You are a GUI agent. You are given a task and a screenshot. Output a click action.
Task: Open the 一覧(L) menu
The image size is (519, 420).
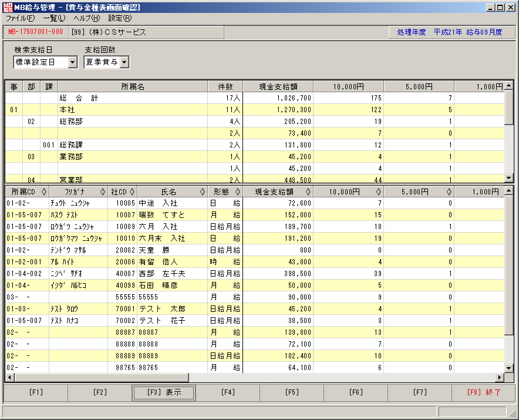point(54,18)
